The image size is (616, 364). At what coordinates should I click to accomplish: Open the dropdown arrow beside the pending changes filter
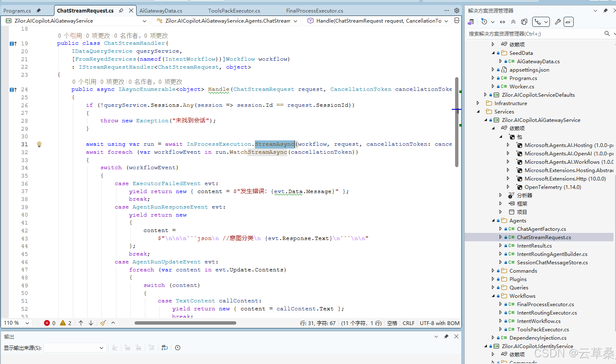click(493, 22)
